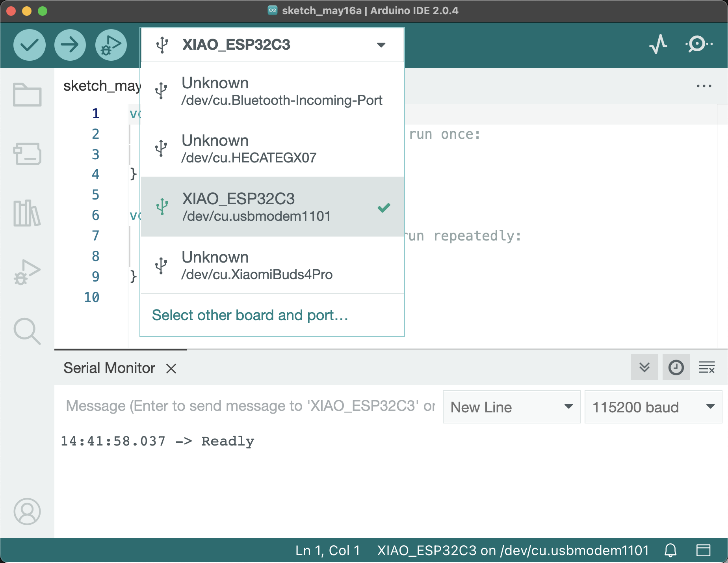Select Unknown /dev/cu.HECATEGX07 port
728x563 pixels.
tap(272, 149)
